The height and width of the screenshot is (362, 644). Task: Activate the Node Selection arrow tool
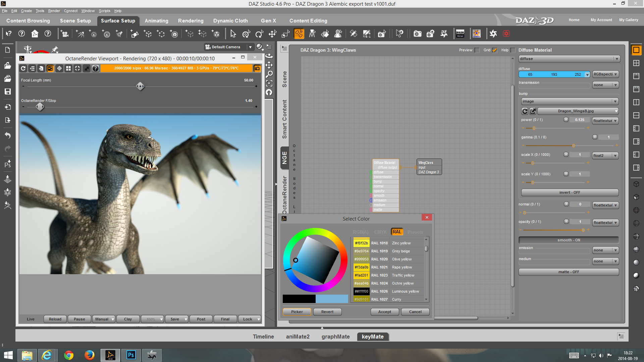(x=233, y=34)
